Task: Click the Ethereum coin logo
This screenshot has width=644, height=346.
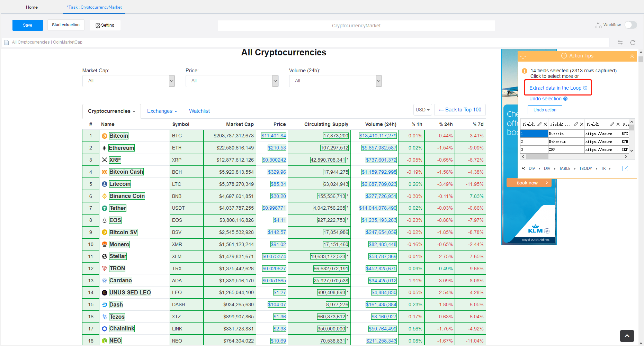Action: coord(105,148)
